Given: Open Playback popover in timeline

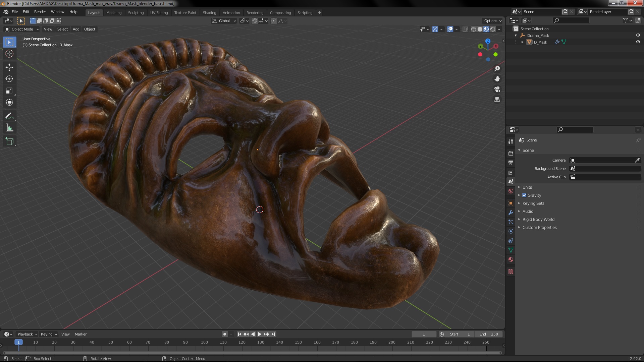Looking at the screenshot, I should click(27, 334).
